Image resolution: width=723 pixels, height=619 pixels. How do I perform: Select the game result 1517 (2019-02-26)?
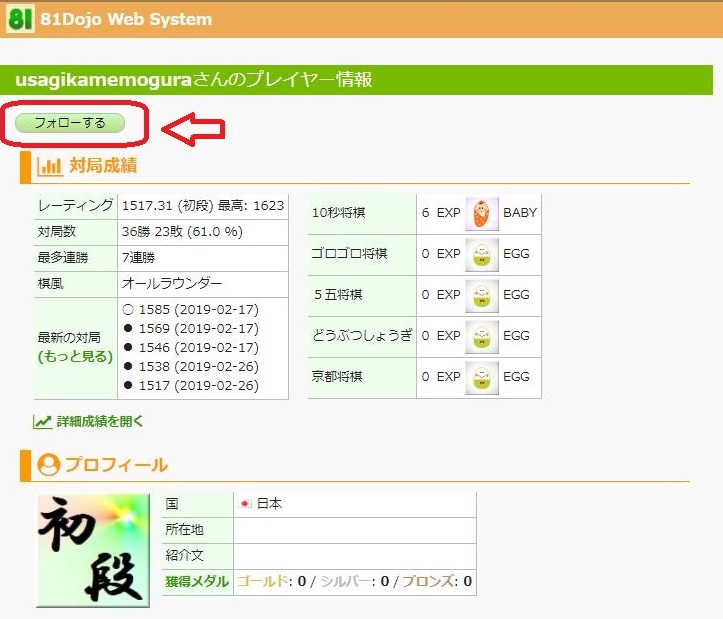click(191, 385)
